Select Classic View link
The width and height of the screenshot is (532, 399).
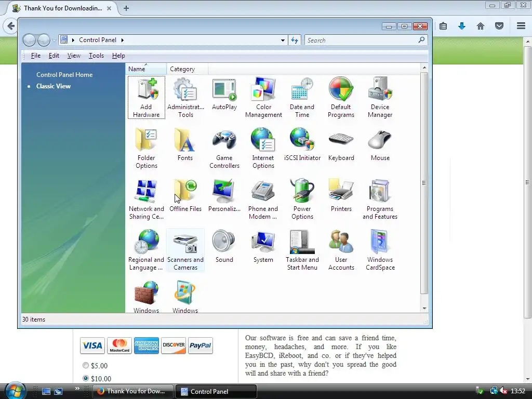click(x=54, y=86)
